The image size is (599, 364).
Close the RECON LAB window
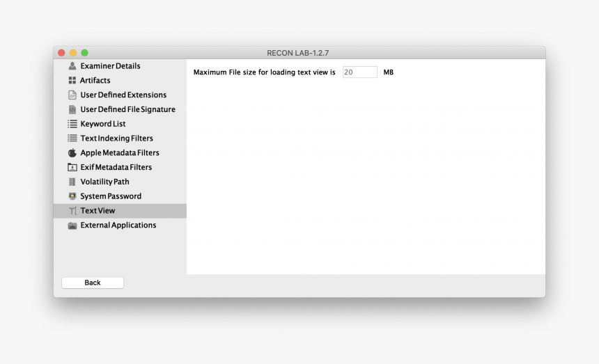[x=61, y=53]
